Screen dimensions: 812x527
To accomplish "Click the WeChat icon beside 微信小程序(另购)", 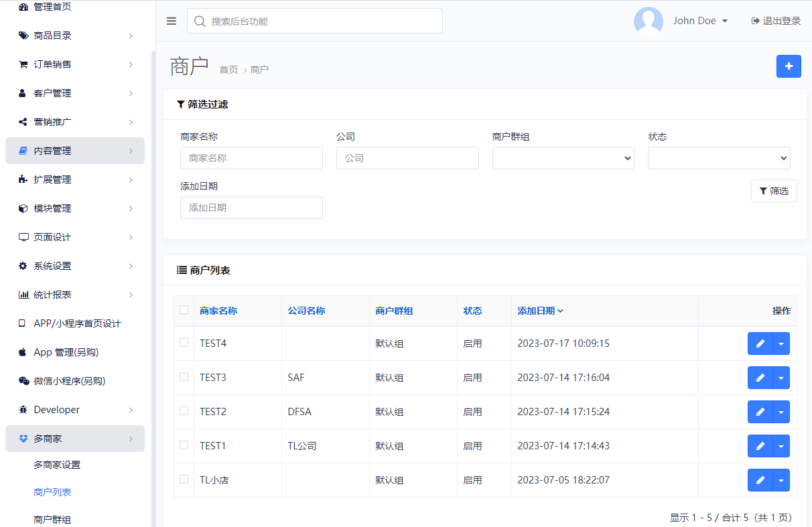I will 23,381.
